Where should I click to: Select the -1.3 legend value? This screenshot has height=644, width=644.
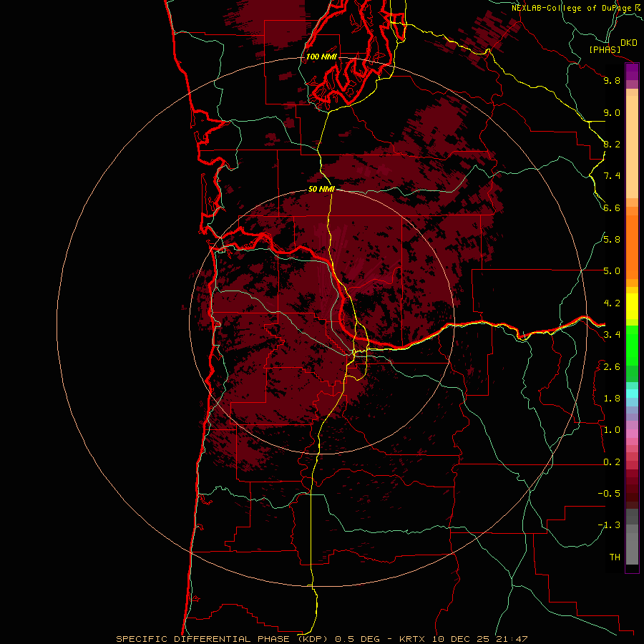(x=609, y=525)
